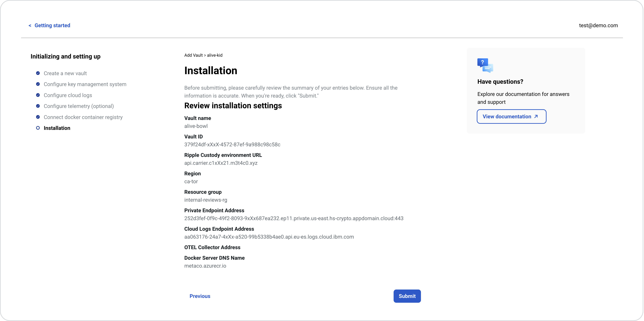Click the Add Vault breadcrumb

193,55
